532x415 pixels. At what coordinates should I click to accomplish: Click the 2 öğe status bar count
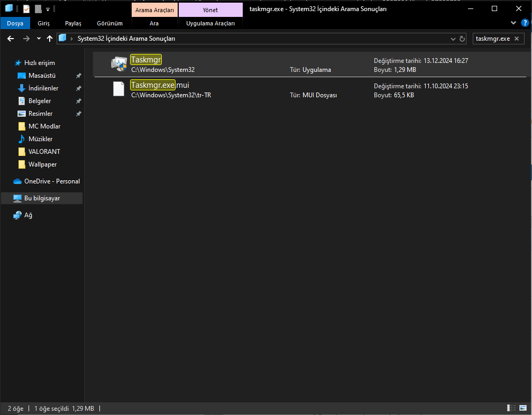[16, 409]
